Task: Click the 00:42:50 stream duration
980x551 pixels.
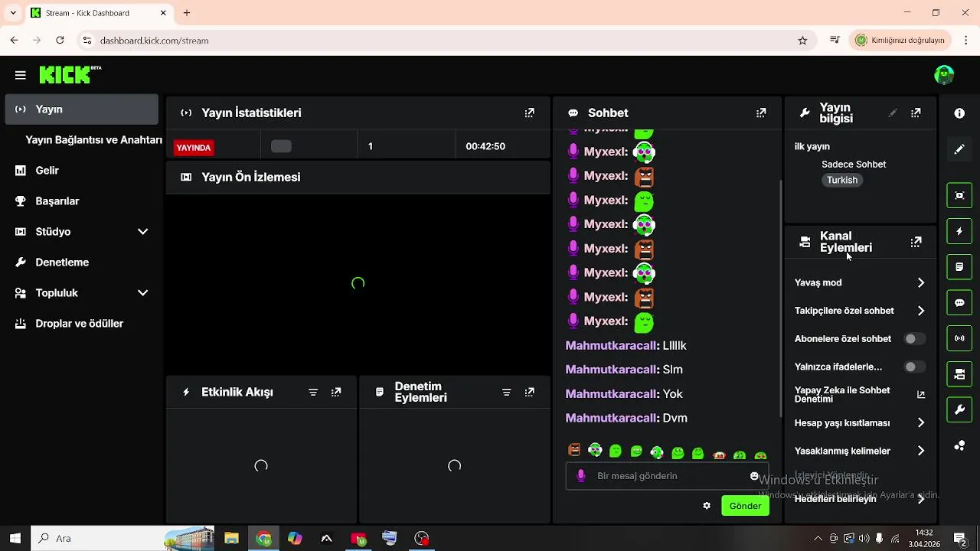Action: tap(485, 146)
